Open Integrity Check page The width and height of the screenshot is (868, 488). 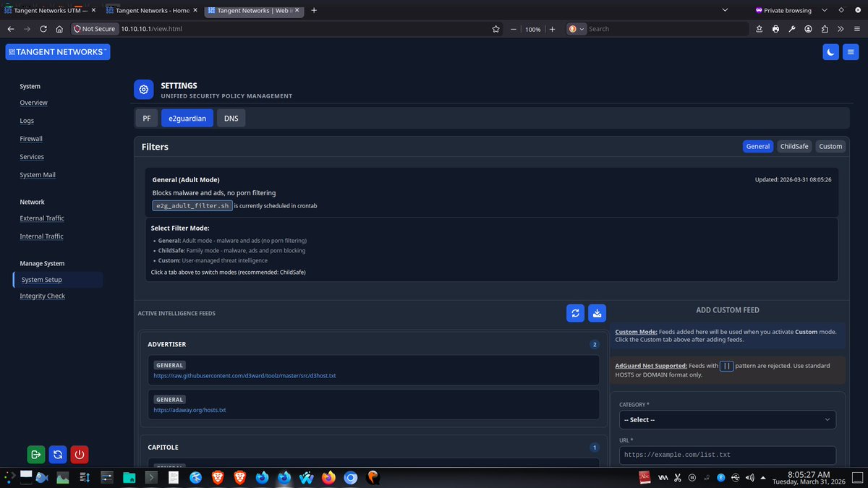[42, 296]
